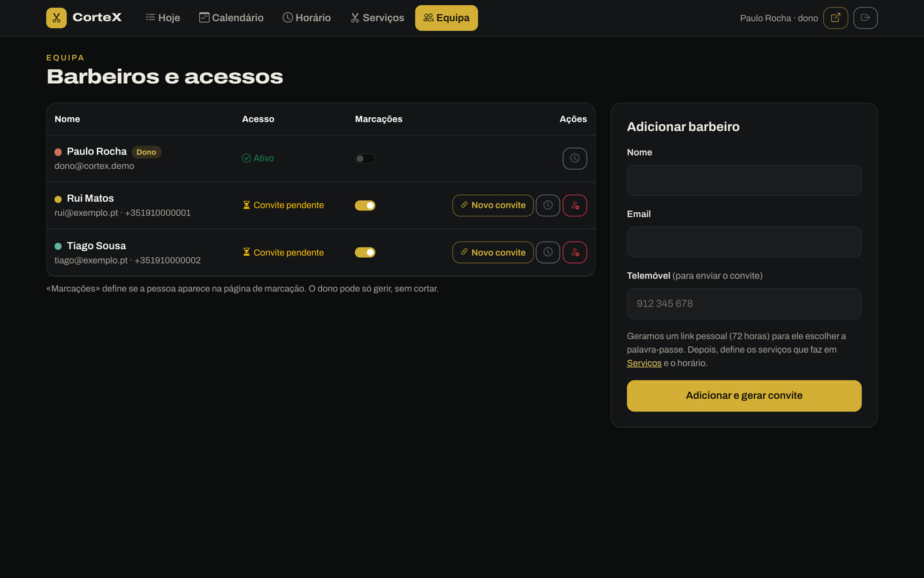924x578 pixels.
Task: Click the CorteX scissors logo icon
Action: click(56, 18)
